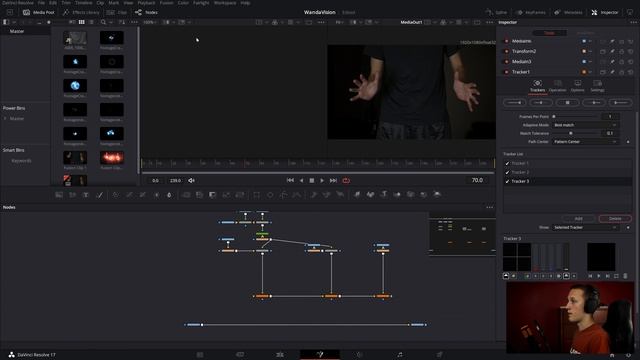
Task: Select the Keywords smart bin
Action: [x=22, y=161]
